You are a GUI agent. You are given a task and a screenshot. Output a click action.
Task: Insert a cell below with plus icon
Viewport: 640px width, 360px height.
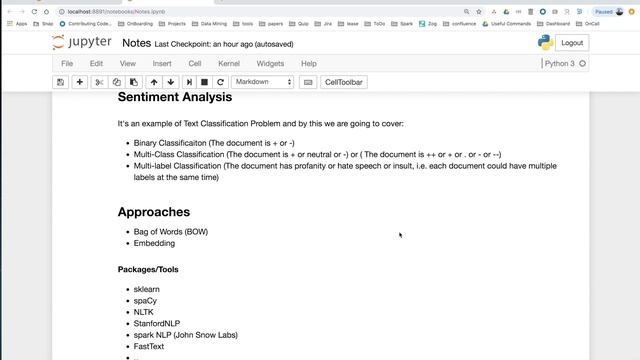(x=80, y=82)
